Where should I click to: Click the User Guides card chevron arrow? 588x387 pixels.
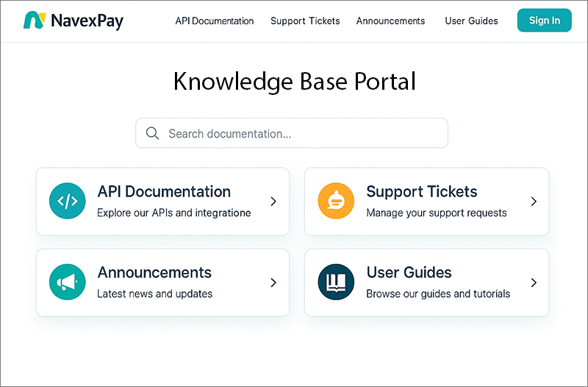point(534,283)
